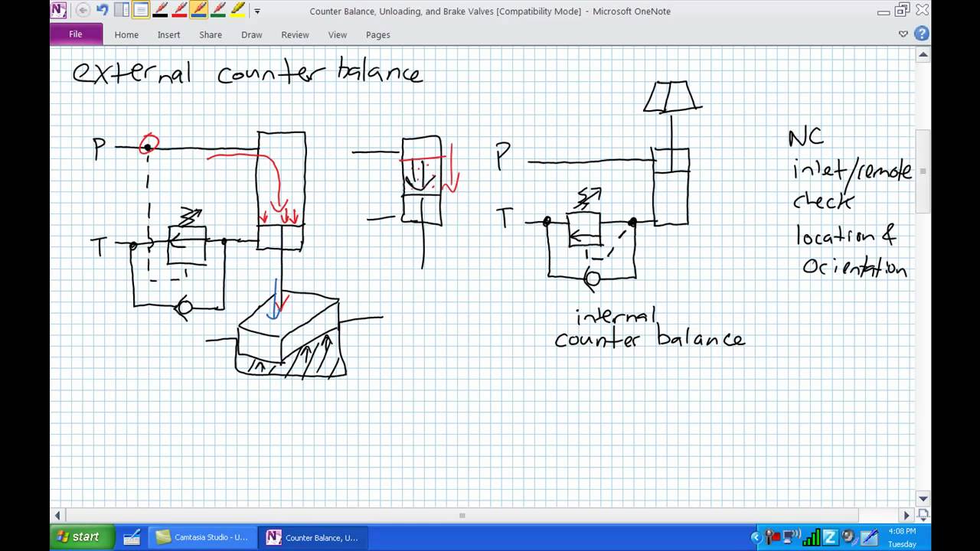Expand hidden system tray icons

coord(756,537)
